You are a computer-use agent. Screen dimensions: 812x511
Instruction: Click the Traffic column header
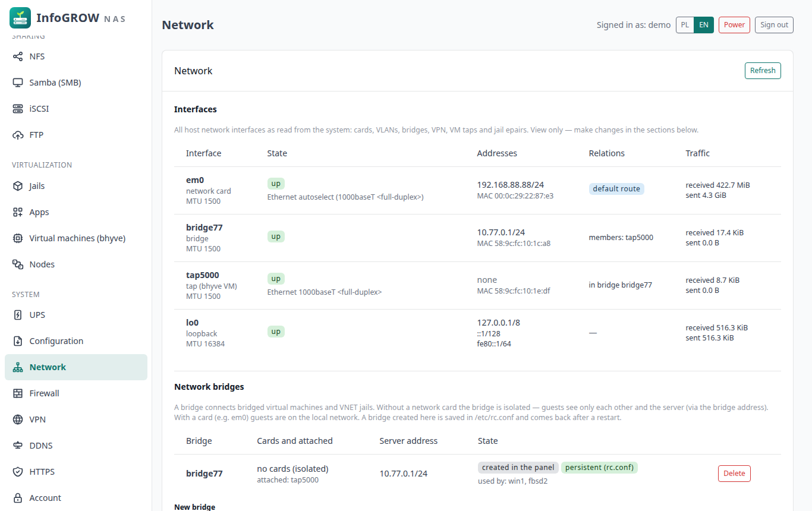(x=698, y=153)
